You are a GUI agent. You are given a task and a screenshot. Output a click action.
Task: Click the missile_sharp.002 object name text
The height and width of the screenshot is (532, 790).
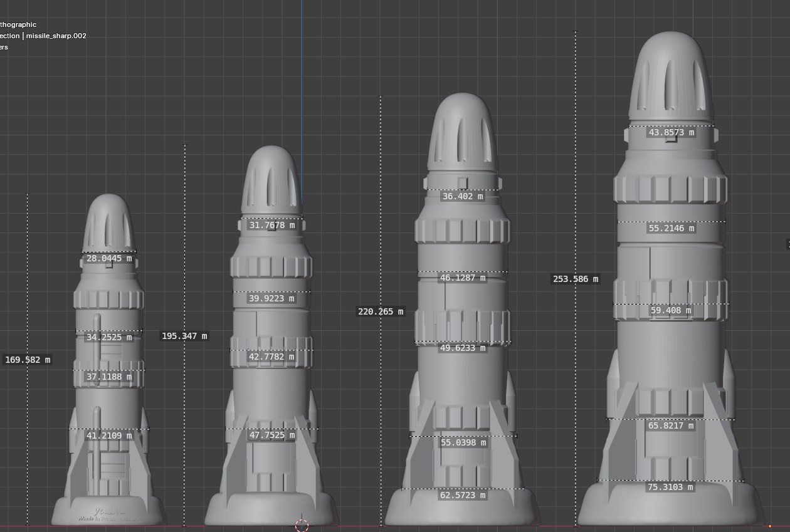(x=56, y=36)
